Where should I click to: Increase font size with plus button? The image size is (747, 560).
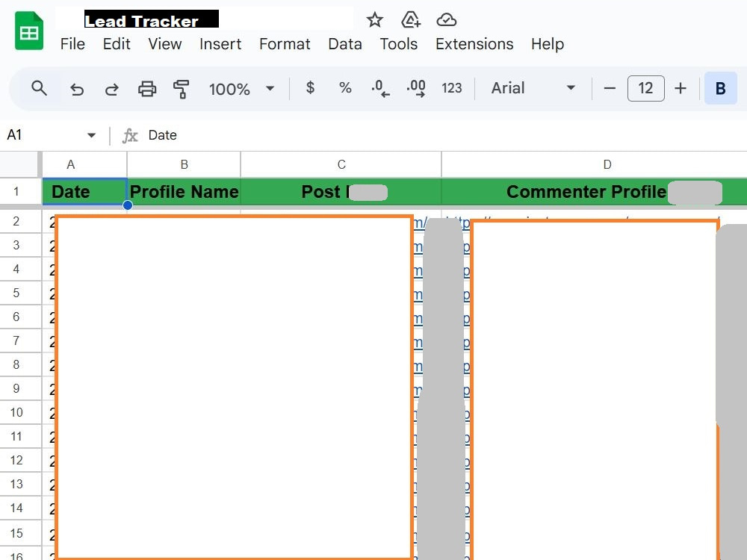point(681,88)
